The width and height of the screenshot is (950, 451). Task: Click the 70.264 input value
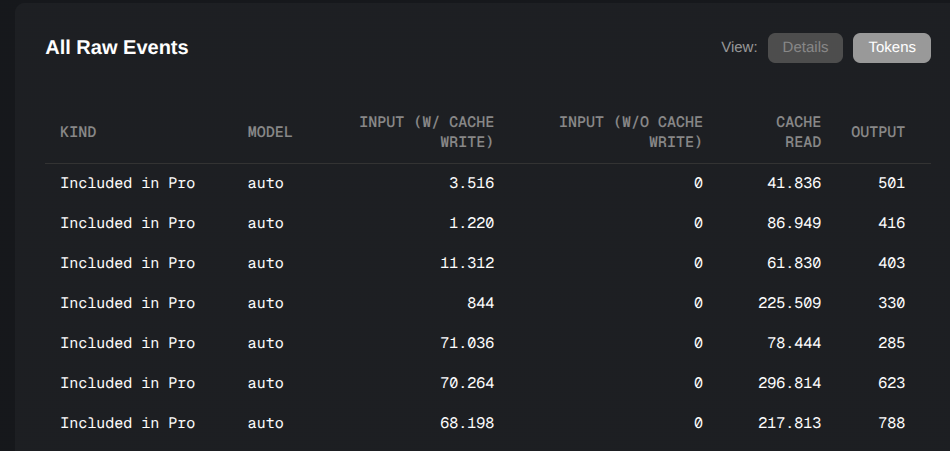pyautogui.click(x=467, y=383)
